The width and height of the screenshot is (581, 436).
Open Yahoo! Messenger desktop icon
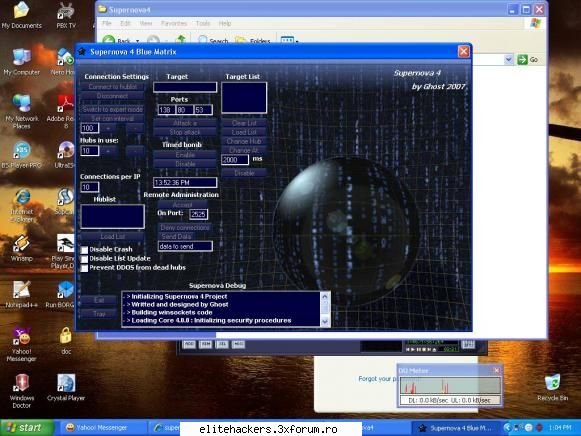pyautogui.click(x=21, y=345)
